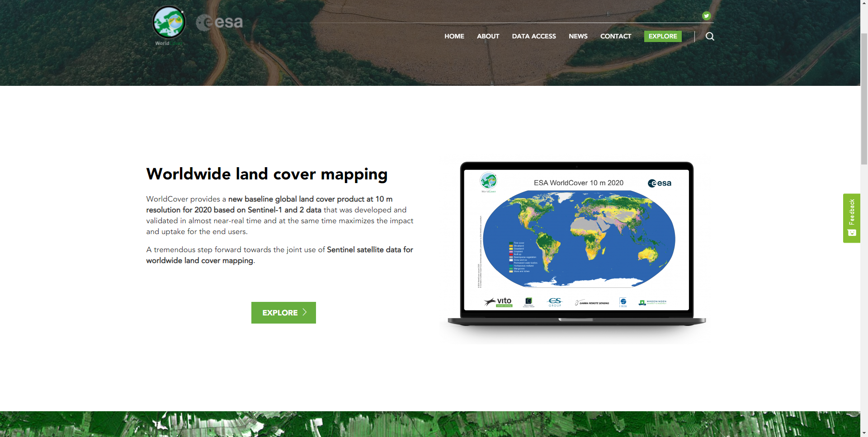Viewport: 868px width, 437px height.
Task: Select the Brockmann Consult logo
Action: pyautogui.click(x=529, y=303)
